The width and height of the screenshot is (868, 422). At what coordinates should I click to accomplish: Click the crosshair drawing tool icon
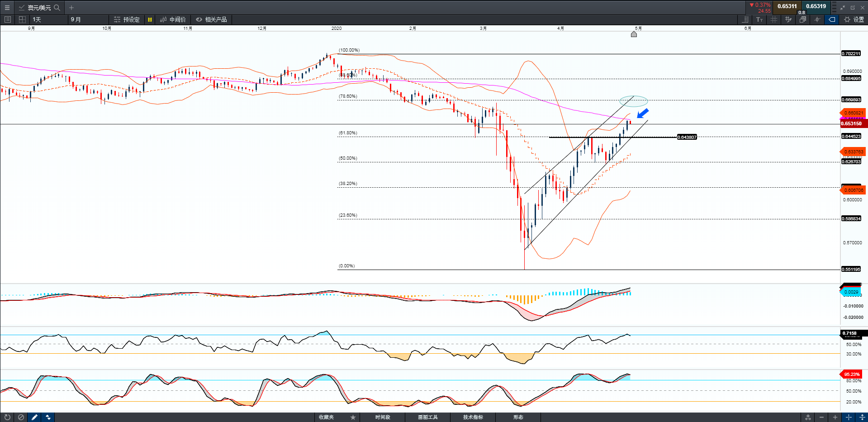788,19
